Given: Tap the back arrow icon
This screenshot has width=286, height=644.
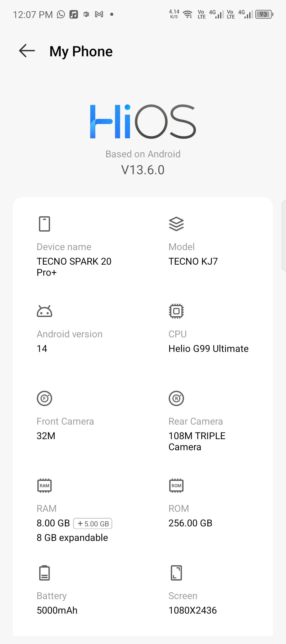Looking at the screenshot, I should coord(27,51).
